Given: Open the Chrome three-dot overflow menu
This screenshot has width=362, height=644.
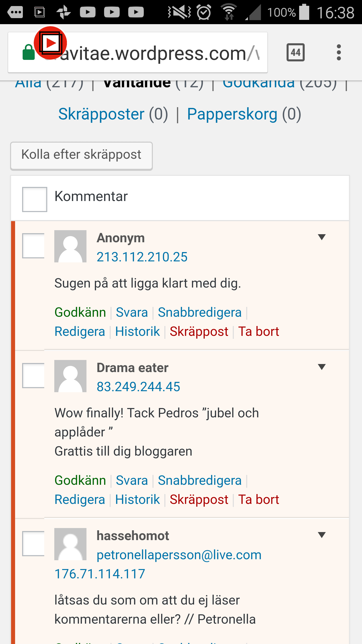Looking at the screenshot, I should (x=339, y=52).
